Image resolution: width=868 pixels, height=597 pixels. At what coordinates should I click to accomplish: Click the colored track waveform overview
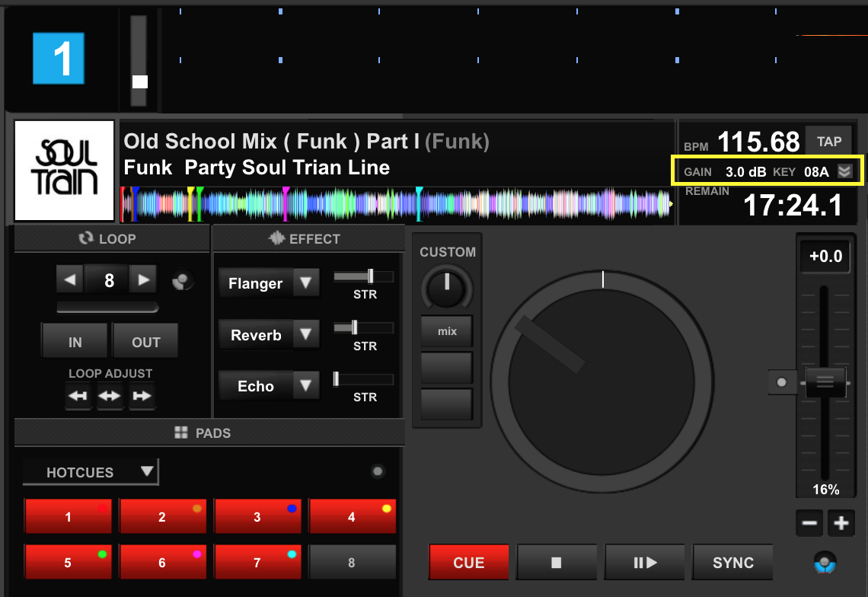(397, 204)
